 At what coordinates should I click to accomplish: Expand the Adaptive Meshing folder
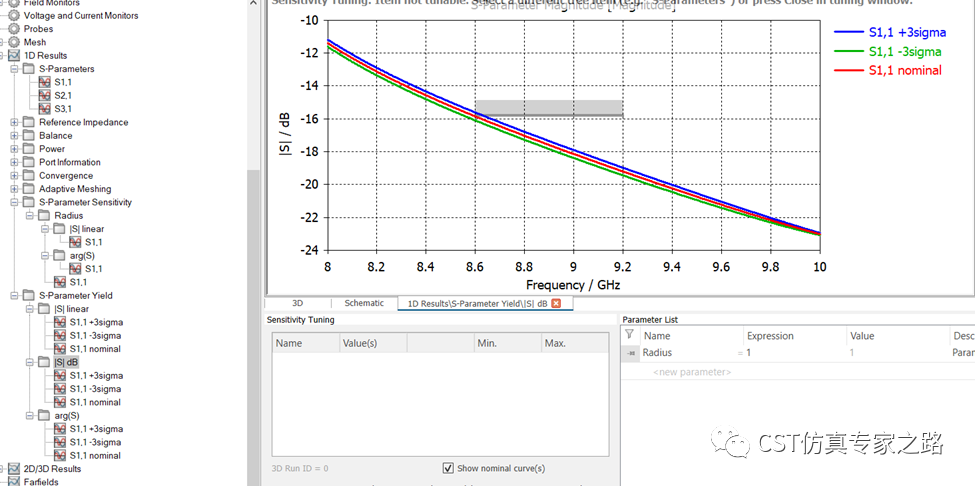14,189
